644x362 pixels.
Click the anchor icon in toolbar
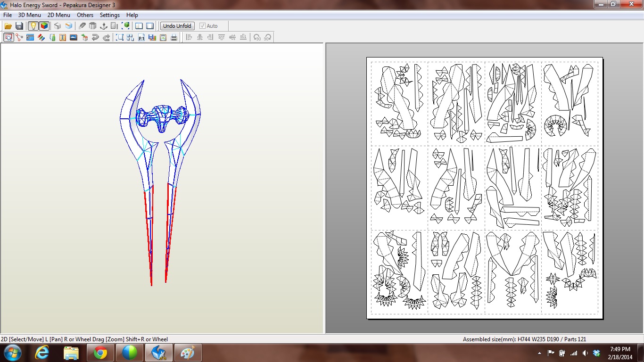104,26
